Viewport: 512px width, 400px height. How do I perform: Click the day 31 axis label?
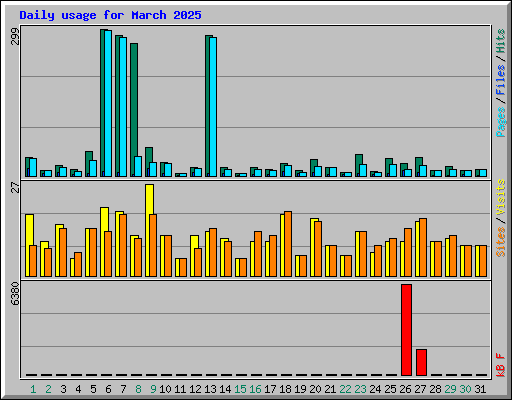click(x=480, y=389)
